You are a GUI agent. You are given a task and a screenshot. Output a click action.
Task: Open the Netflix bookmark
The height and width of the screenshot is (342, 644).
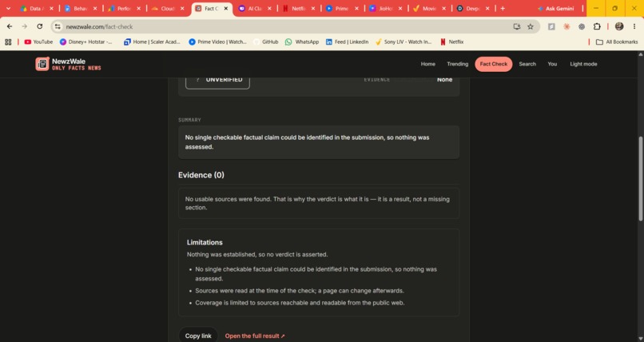click(x=451, y=42)
